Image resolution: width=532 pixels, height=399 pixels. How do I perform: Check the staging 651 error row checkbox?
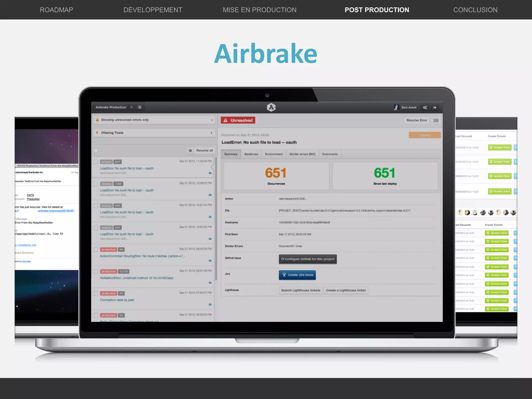[96, 162]
